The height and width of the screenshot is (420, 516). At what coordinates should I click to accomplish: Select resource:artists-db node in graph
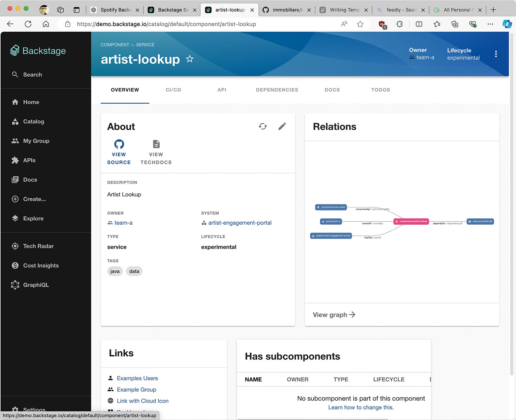(480, 221)
